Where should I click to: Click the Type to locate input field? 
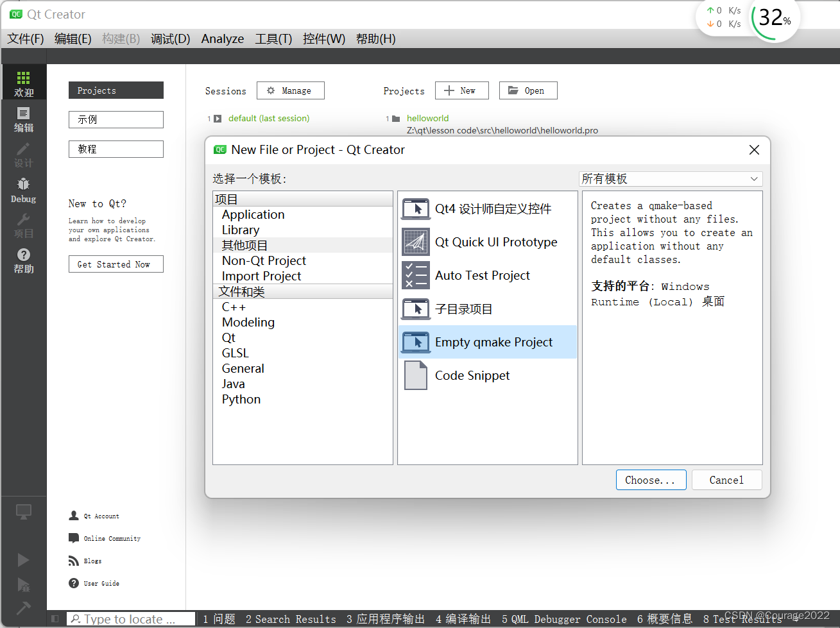(132, 619)
